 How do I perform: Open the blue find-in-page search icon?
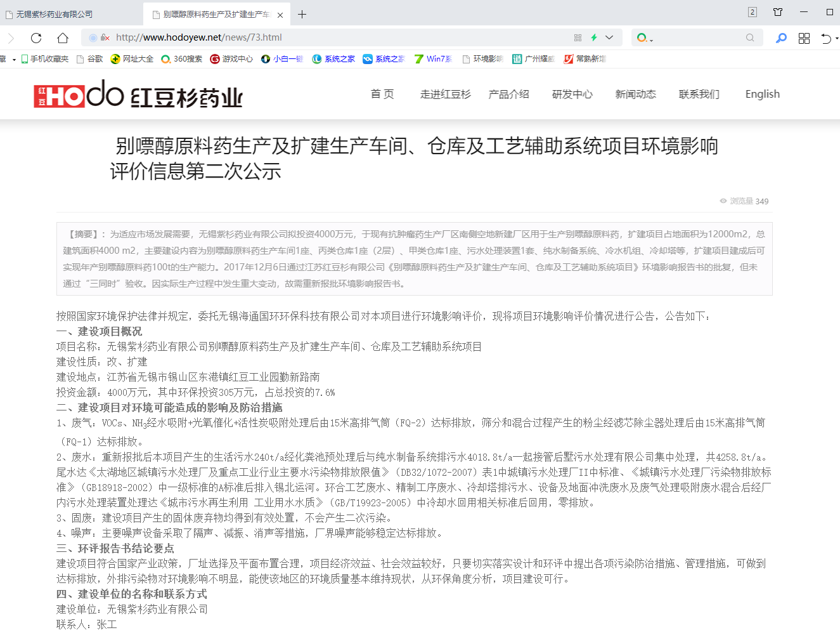pos(781,38)
